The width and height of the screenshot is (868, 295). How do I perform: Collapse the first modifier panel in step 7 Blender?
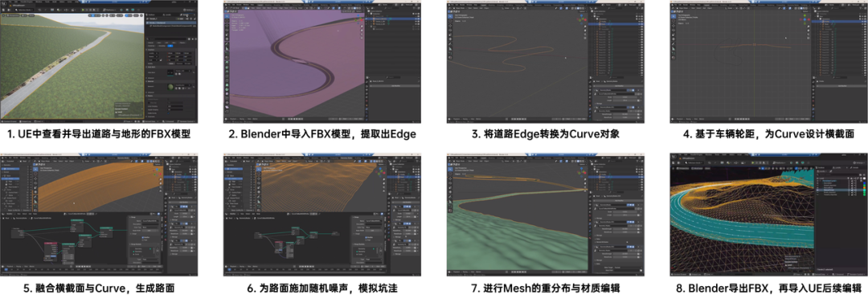pyautogui.click(x=595, y=205)
